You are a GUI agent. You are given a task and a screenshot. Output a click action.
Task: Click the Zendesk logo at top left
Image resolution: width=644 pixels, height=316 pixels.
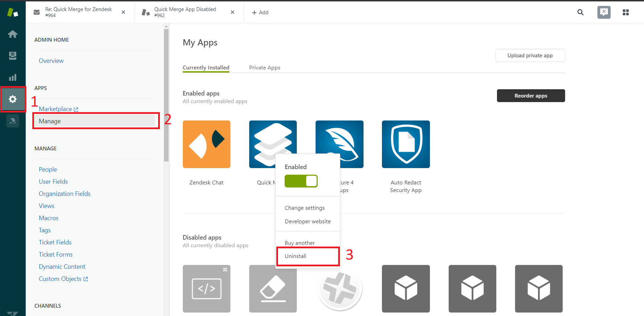click(x=13, y=12)
